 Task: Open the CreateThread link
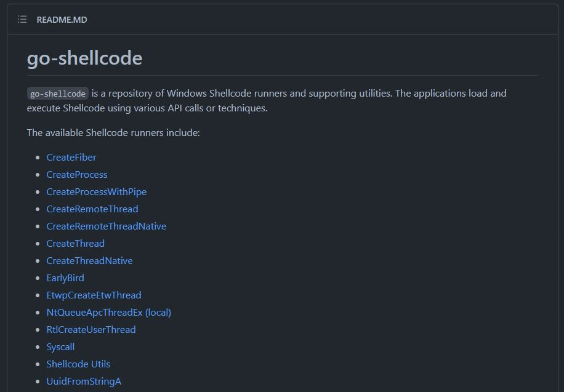[75, 244]
